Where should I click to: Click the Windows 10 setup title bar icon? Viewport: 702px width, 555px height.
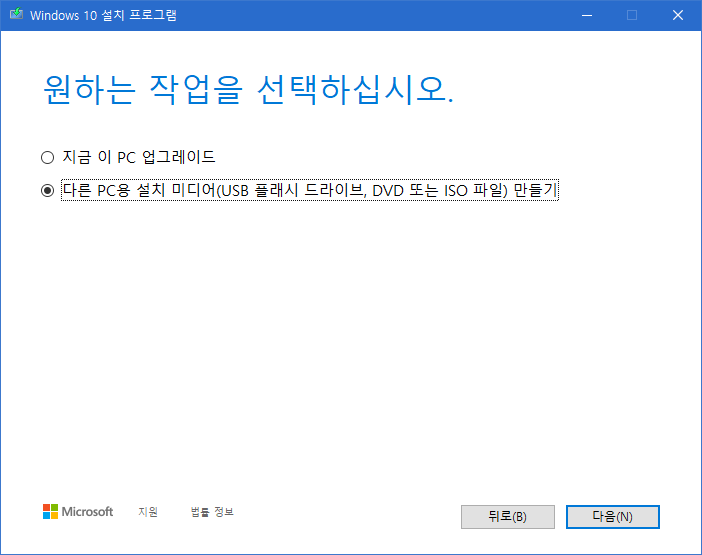(x=17, y=14)
